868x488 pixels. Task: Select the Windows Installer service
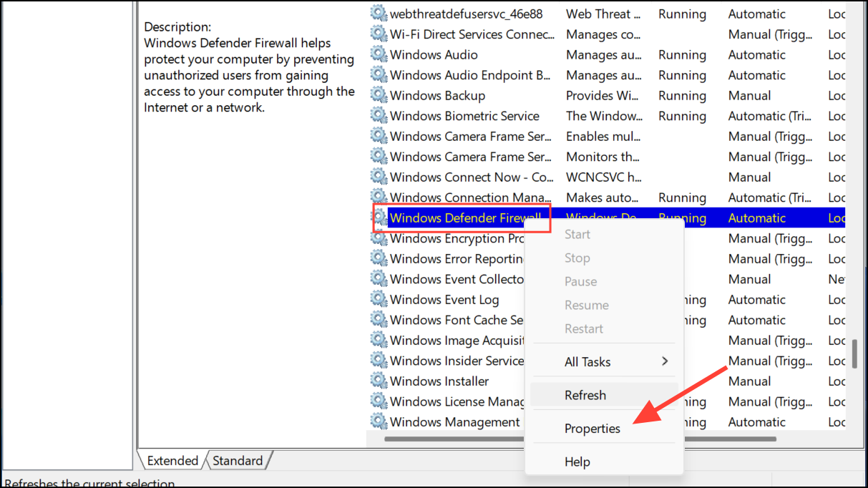(439, 381)
